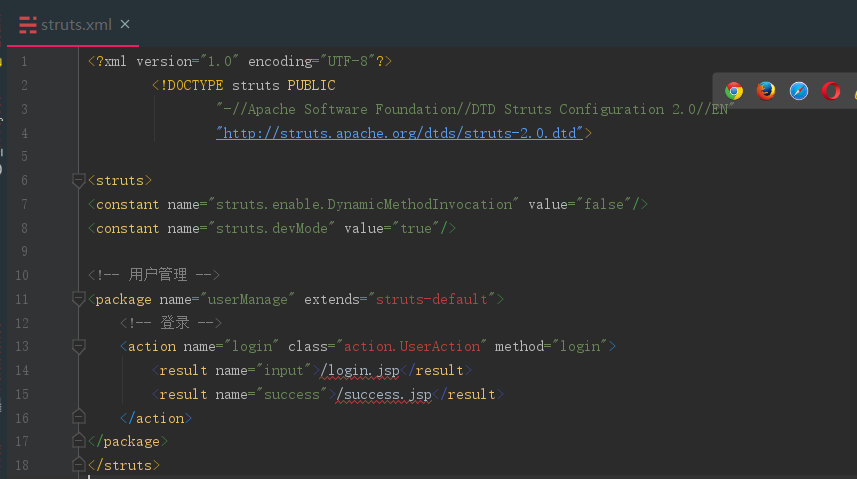Image resolution: width=857 pixels, height=479 pixels.
Task: Click the "input" result name value
Action: click(x=283, y=370)
